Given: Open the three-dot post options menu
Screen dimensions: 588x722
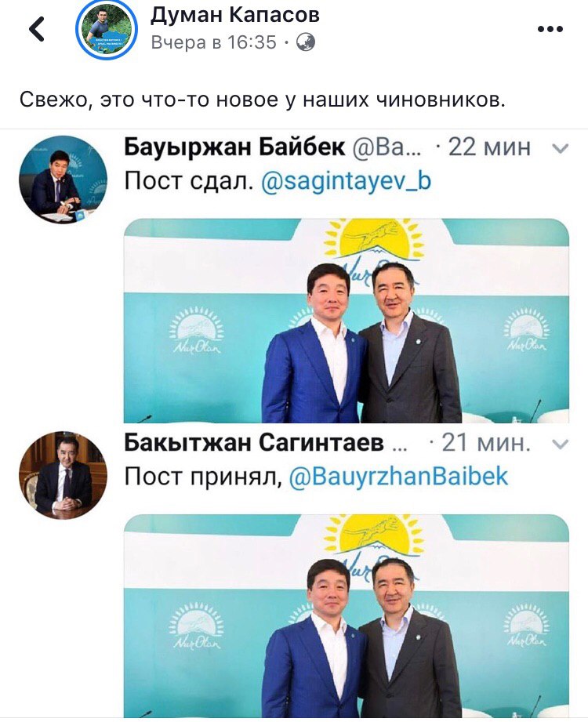Looking at the screenshot, I should click(550, 29).
